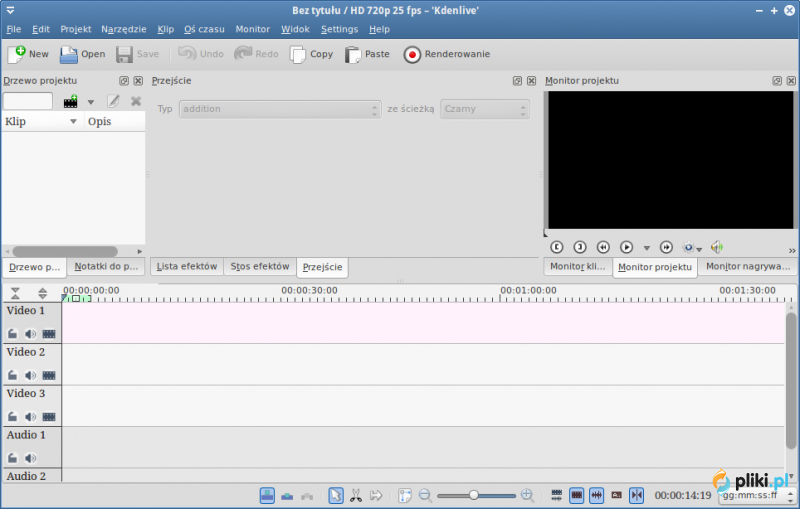Viewport: 800px width, 509px height.
Task: Hide video on Video 3 track
Action: tap(49, 416)
